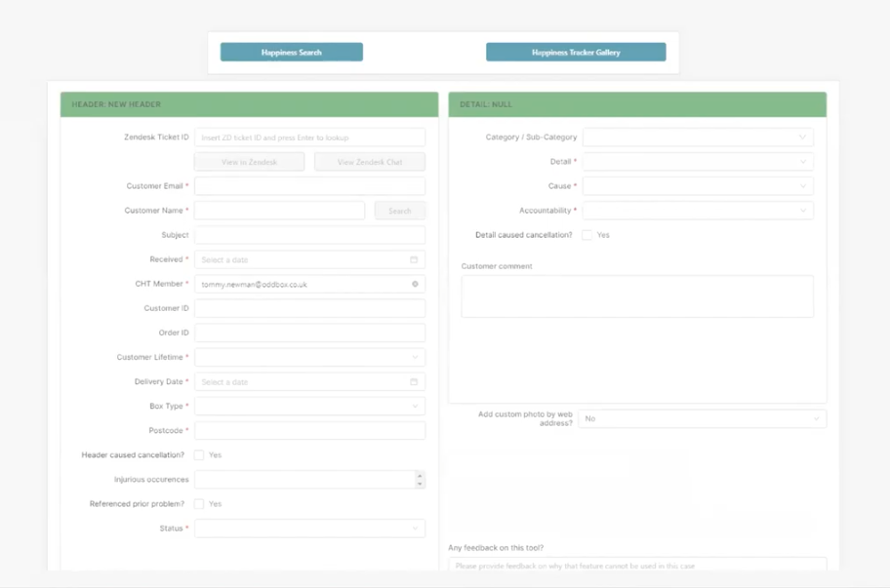The image size is (890, 588).
Task: Tick the Detail caused cancellation checkbox
Action: 587,235
